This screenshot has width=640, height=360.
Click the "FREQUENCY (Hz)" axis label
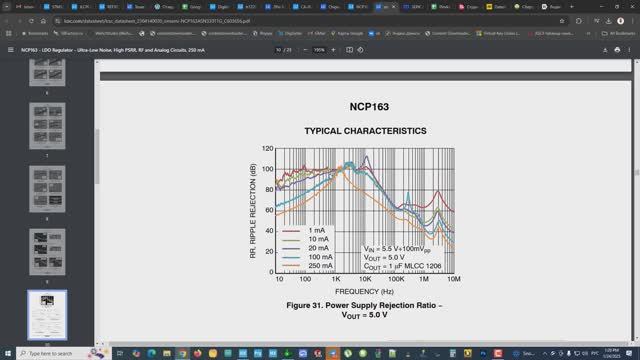364,291
